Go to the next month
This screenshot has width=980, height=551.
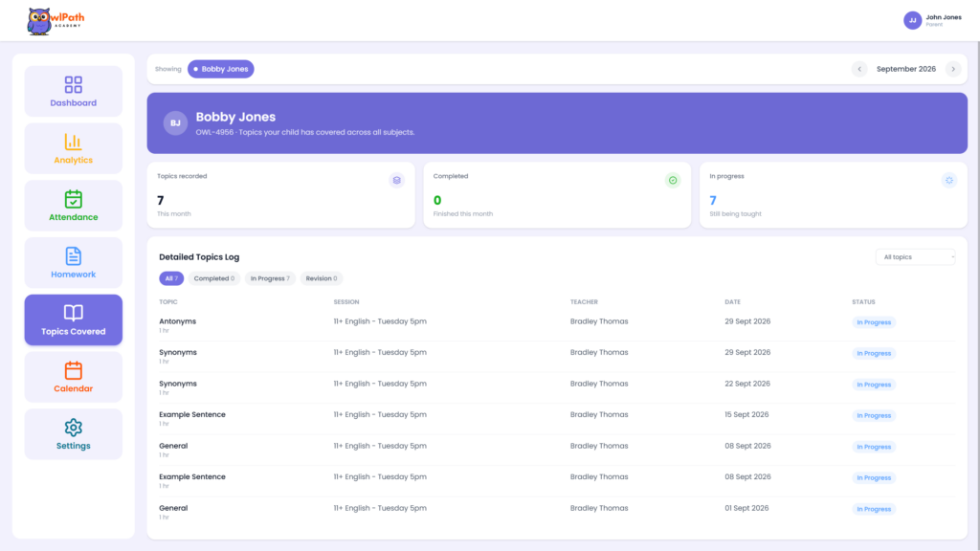tap(953, 69)
